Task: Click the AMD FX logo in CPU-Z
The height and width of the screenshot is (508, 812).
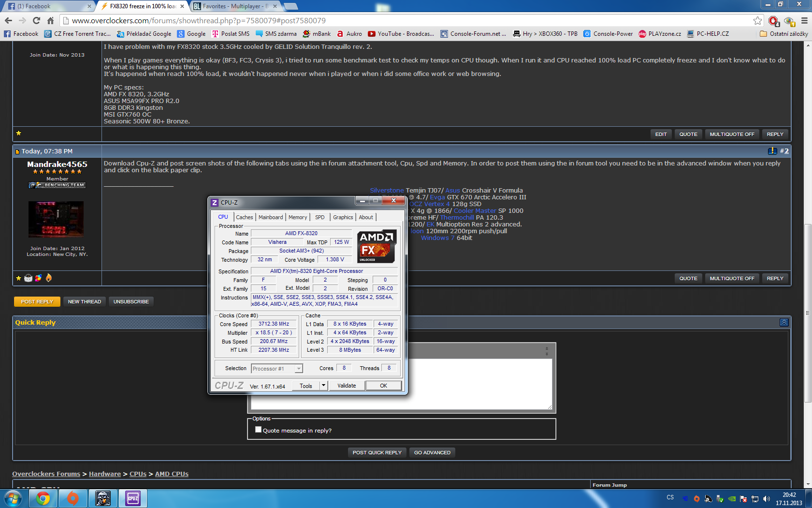Action: coord(377,246)
